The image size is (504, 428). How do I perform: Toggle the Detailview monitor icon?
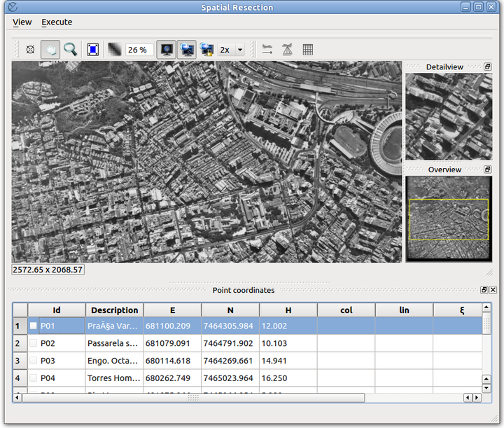tap(187, 50)
